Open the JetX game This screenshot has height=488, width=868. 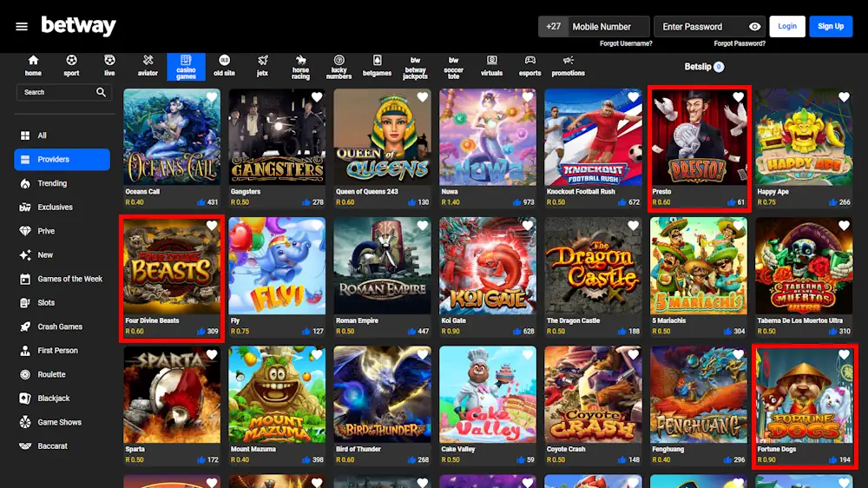tap(262, 66)
